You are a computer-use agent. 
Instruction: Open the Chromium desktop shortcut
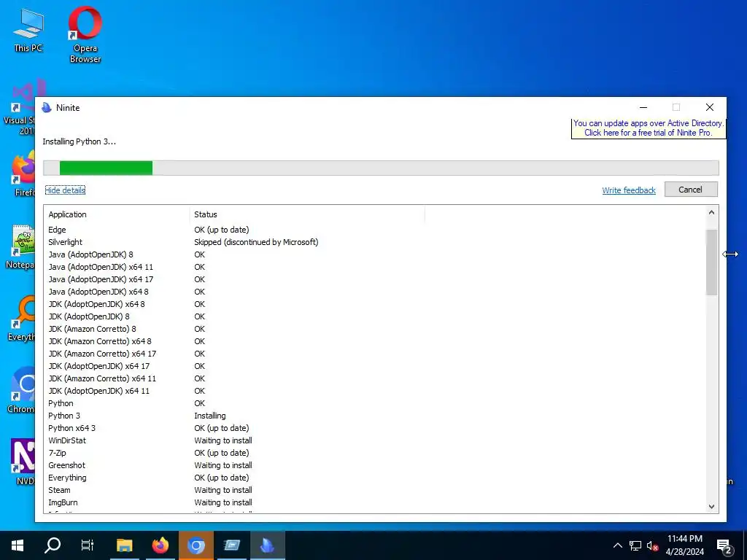pyautogui.click(x=21, y=390)
